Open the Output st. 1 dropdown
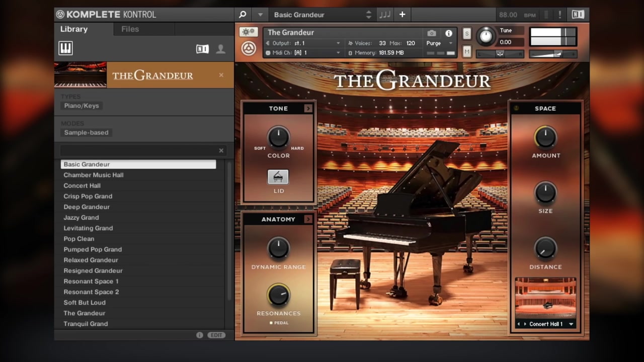This screenshot has width=644, height=362. (303, 43)
